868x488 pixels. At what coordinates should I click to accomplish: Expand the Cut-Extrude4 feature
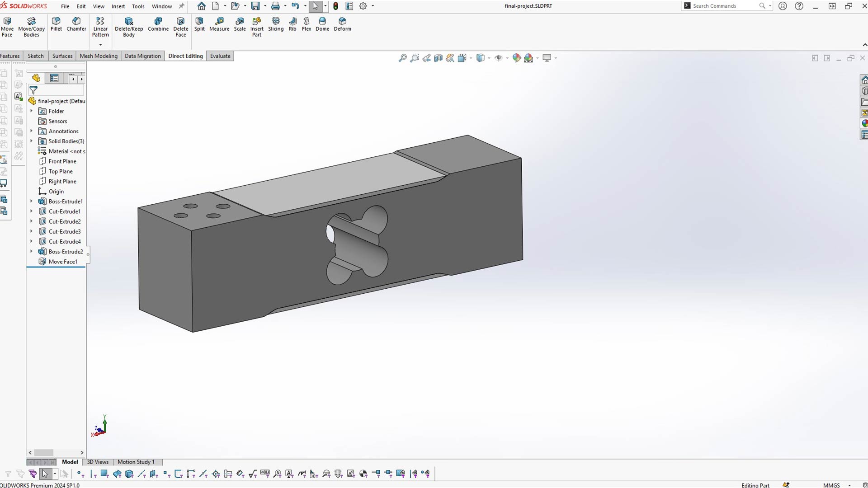pyautogui.click(x=31, y=241)
